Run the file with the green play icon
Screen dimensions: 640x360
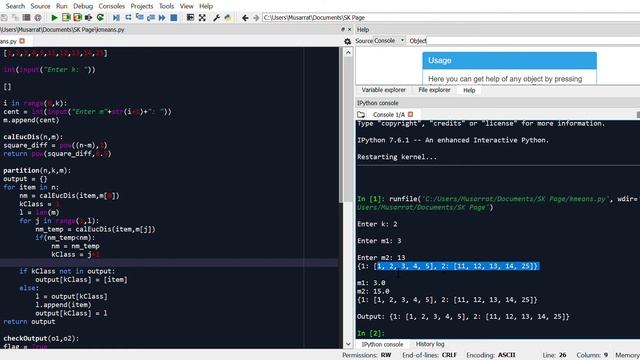pos(54,18)
